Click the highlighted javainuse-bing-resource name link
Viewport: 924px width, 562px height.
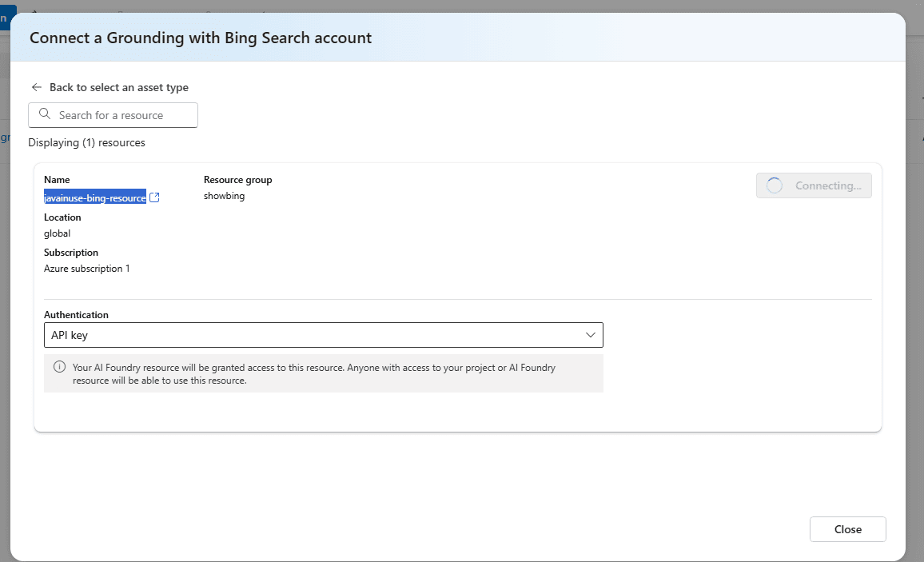(94, 197)
